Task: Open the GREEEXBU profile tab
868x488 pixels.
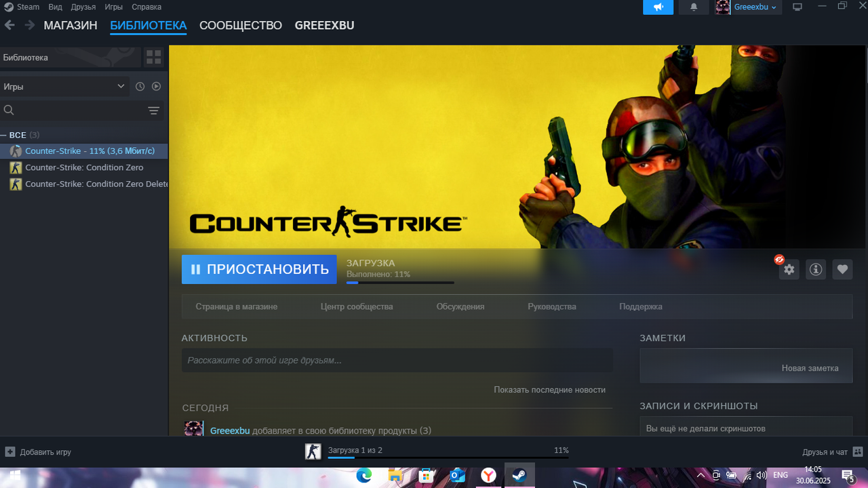Action: pos(324,26)
